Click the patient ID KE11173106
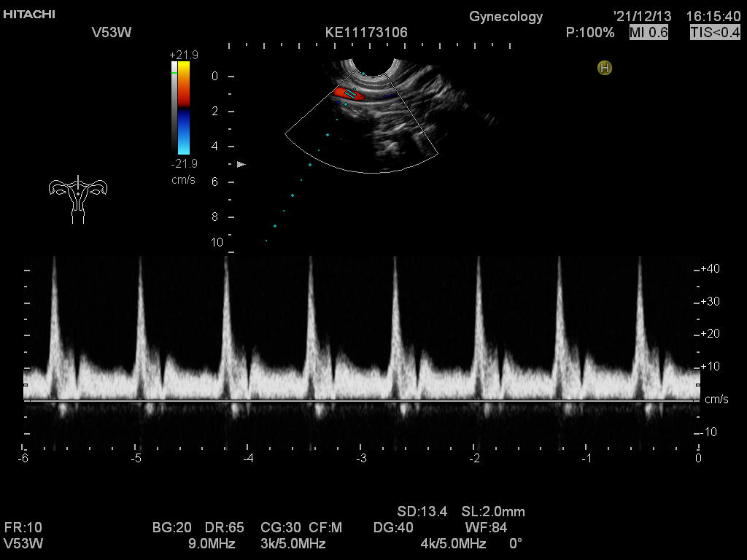This screenshot has width=747, height=560. [366, 32]
